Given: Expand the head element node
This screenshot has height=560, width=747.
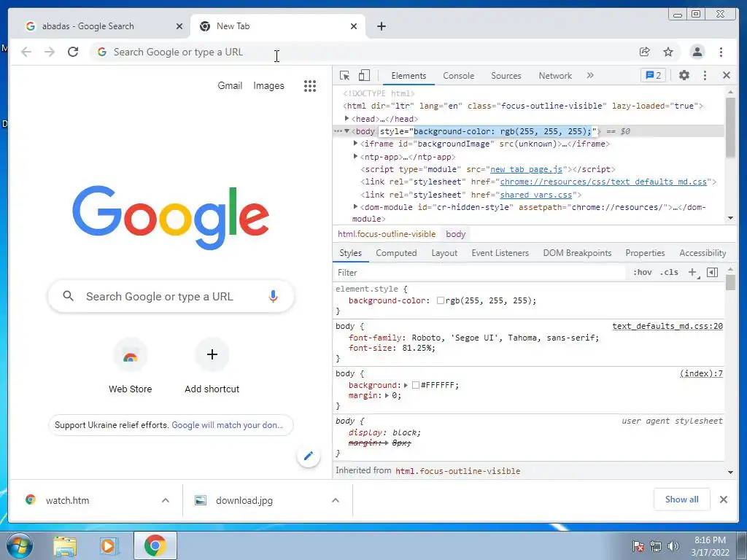Looking at the screenshot, I should coord(347,118).
